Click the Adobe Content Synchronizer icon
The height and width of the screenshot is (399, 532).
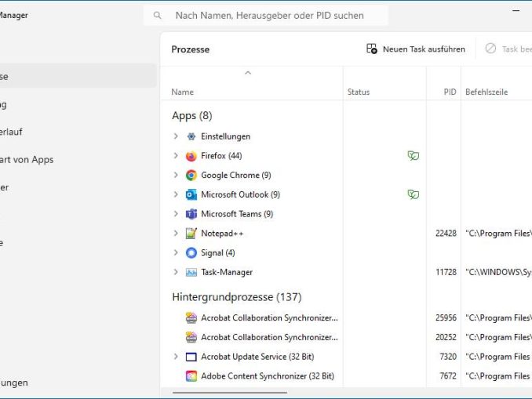pyautogui.click(x=191, y=376)
